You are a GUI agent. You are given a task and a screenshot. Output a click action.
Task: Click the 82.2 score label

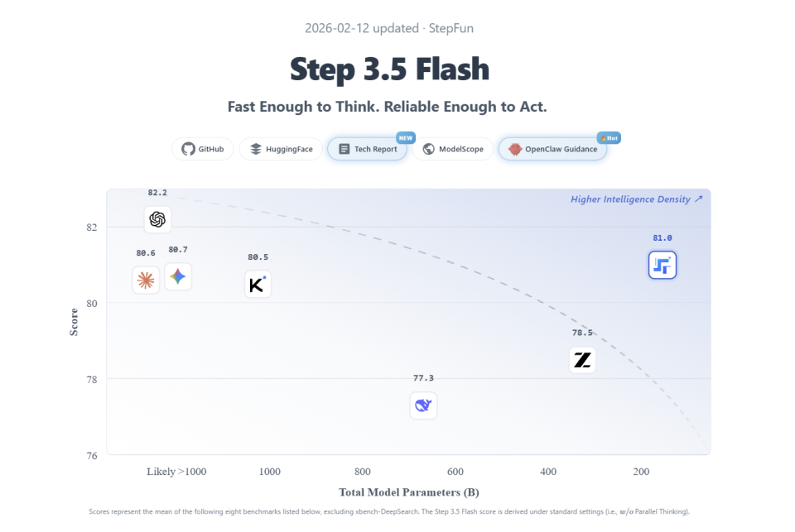tap(157, 193)
